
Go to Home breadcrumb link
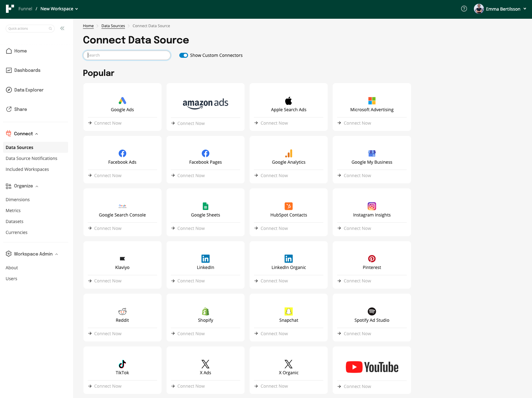[88, 26]
